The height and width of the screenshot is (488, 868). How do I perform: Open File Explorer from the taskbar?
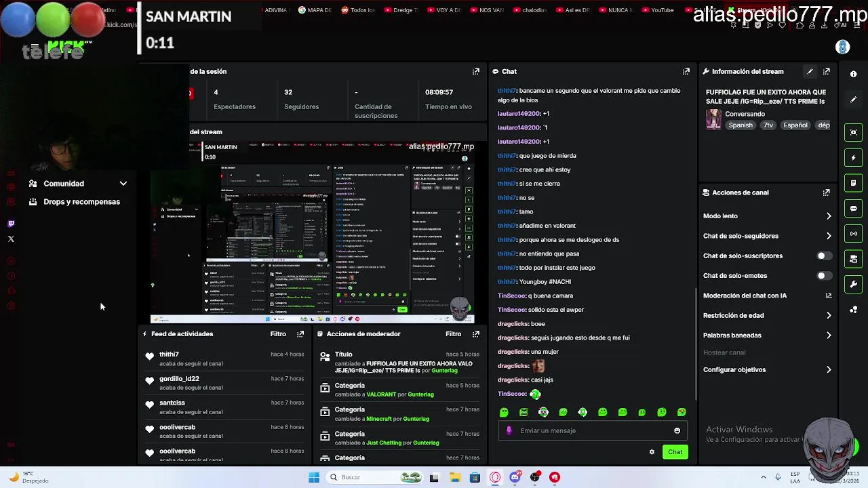tap(455, 477)
